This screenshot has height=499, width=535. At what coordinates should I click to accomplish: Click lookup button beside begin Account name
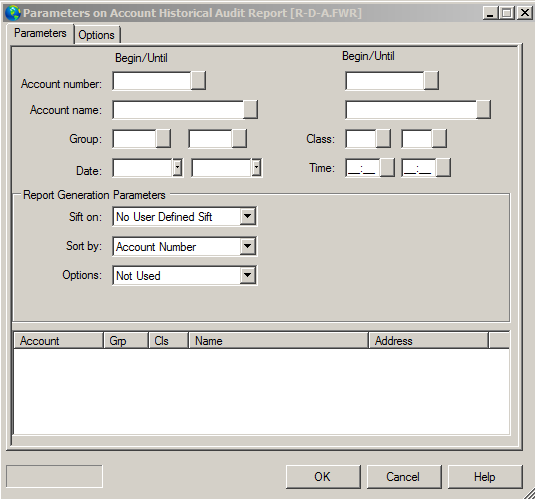point(250,110)
